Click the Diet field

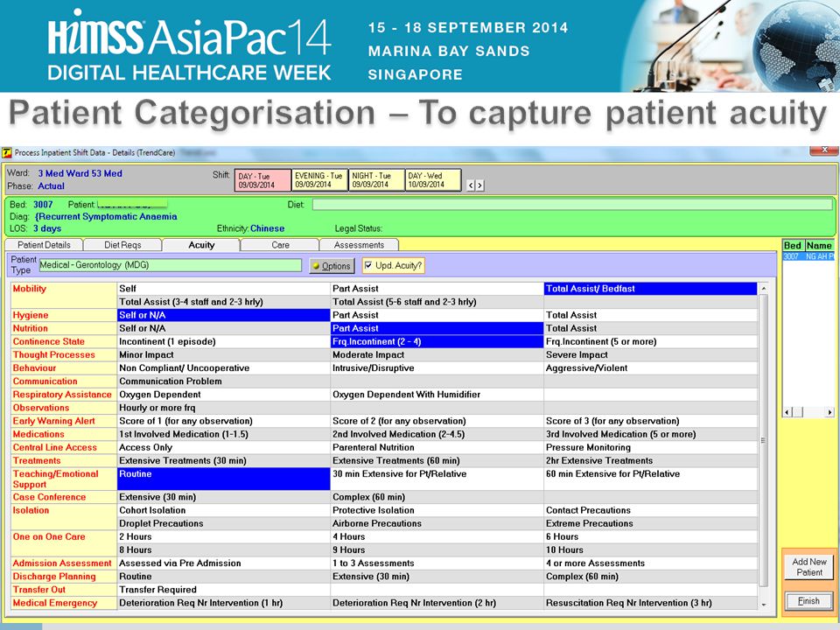[x=572, y=205]
